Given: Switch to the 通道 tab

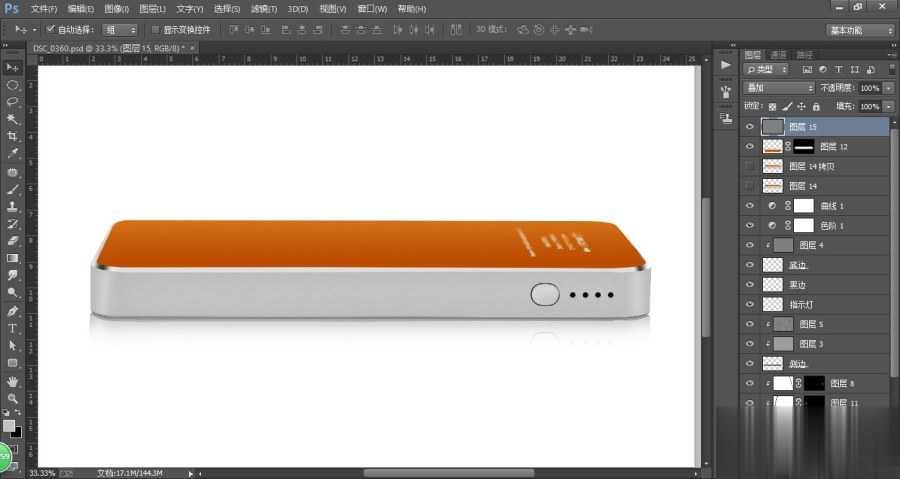Looking at the screenshot, I should pyautogui.click(x=778, y=54).
